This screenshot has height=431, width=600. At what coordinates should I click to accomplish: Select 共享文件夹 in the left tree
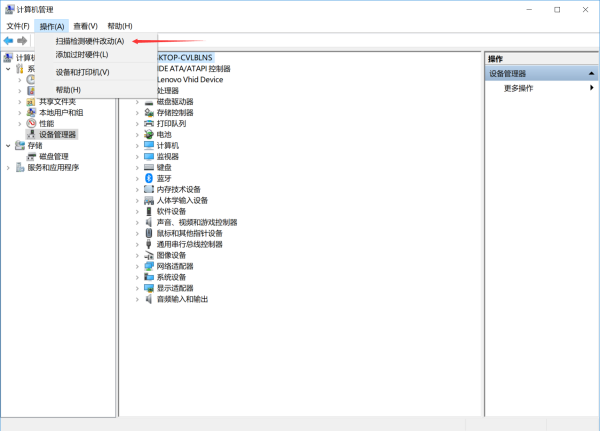pyautogui.click(x=57, y=102)
